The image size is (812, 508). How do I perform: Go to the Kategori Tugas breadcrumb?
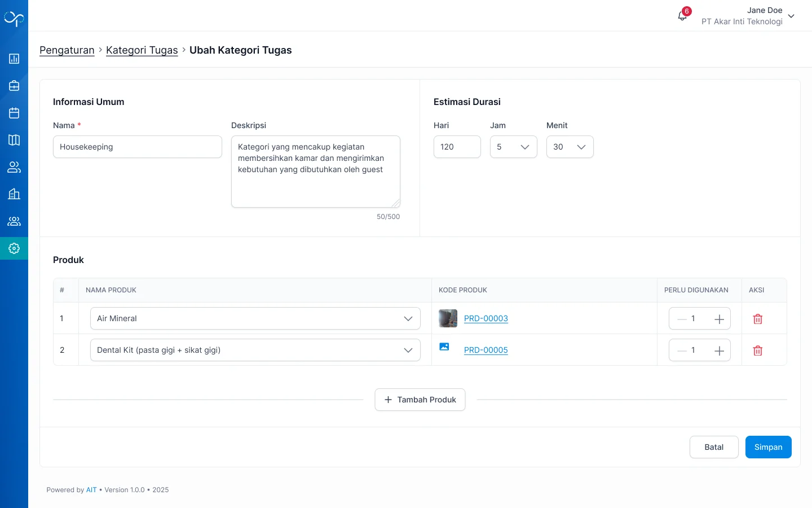click(x=142, y=50)
